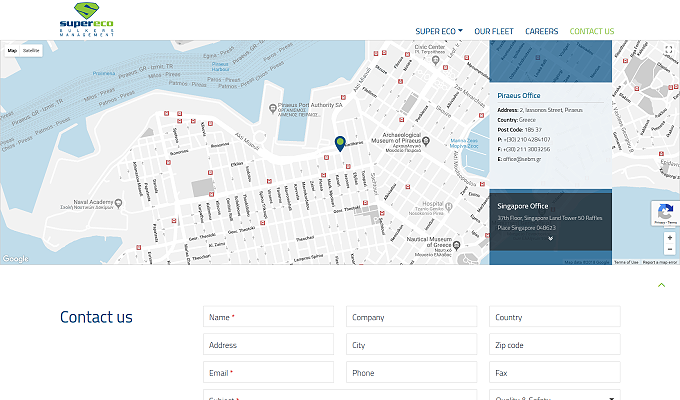
Task: Click the Piraeus office email address
Action: click(522, 159)
